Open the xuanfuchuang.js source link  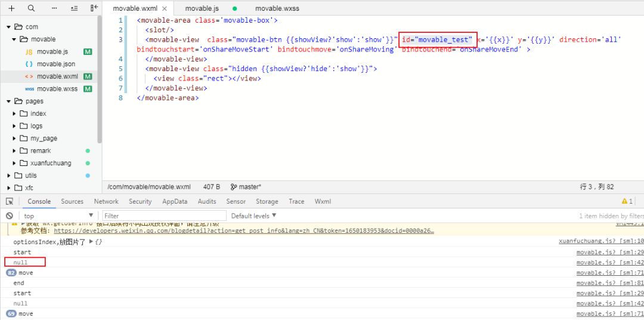click(601, 241)
